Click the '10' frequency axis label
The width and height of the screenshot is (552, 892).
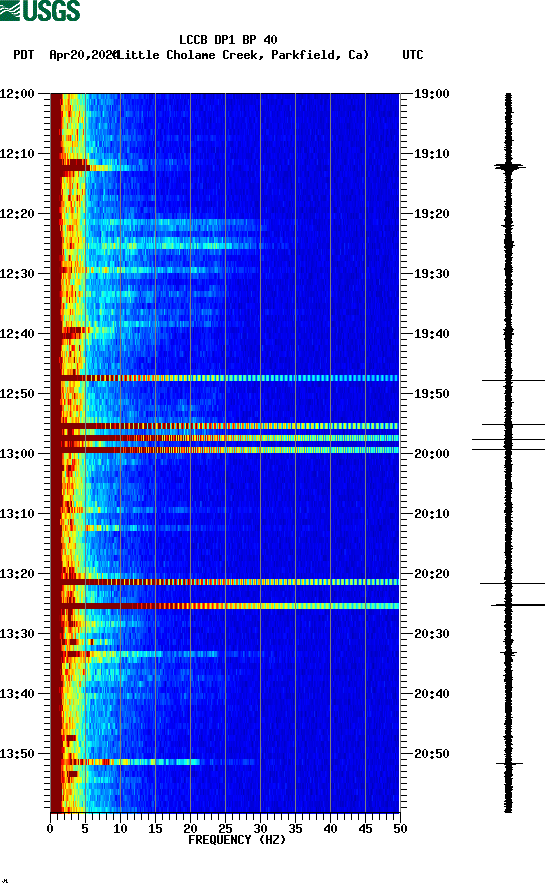click(120, 828)
